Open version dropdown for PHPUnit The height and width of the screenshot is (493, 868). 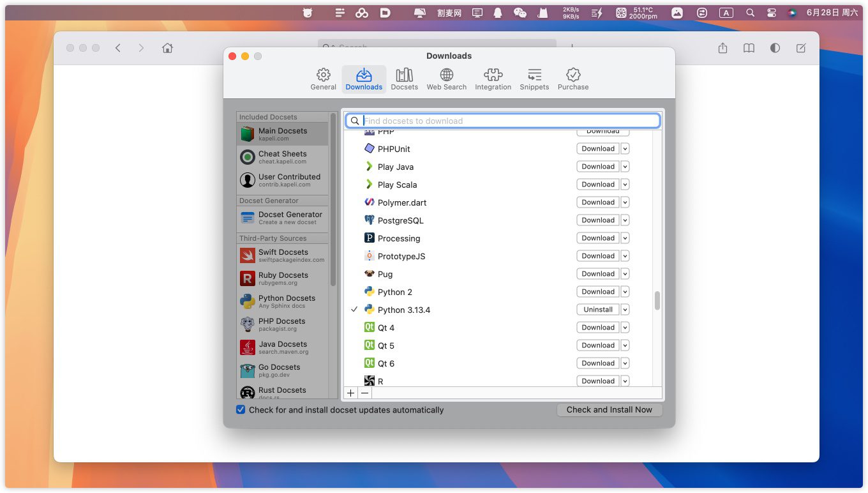625,148
